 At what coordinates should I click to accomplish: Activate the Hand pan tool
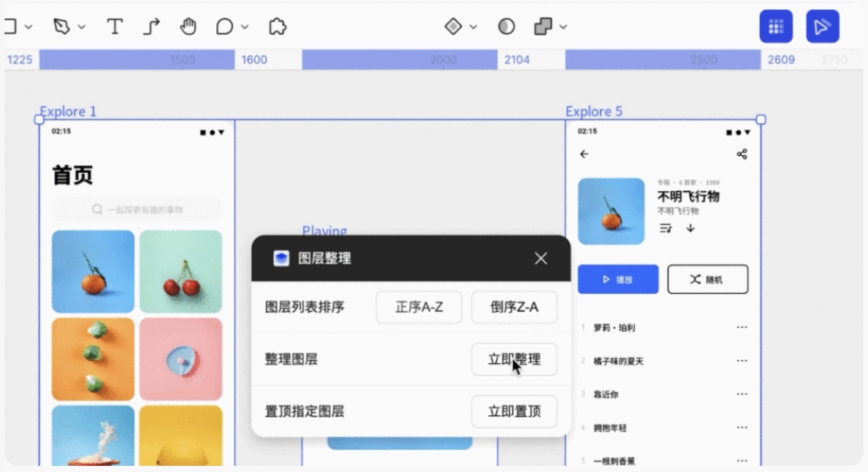point(188,27)
